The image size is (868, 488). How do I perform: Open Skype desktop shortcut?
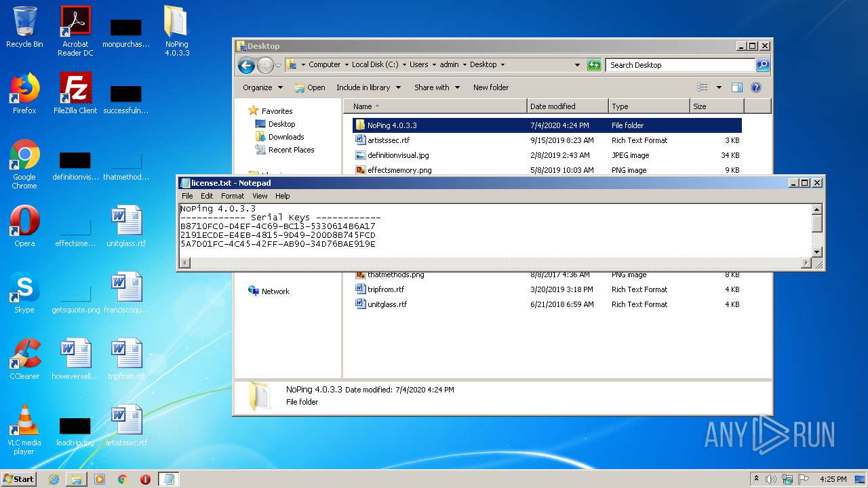pos(24,293)
